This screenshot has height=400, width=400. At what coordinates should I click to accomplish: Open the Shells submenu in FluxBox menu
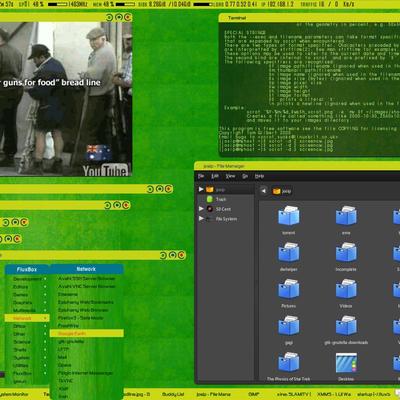click(27, 350)
